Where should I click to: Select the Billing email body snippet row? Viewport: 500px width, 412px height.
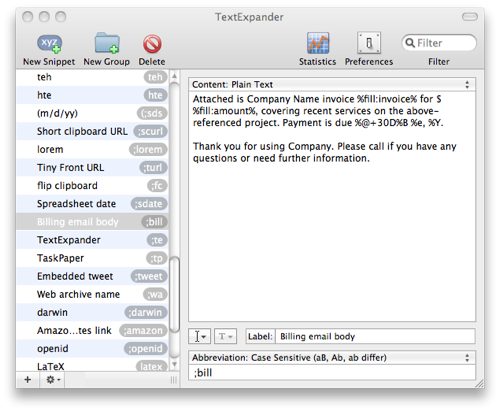[x=92, y=222]
